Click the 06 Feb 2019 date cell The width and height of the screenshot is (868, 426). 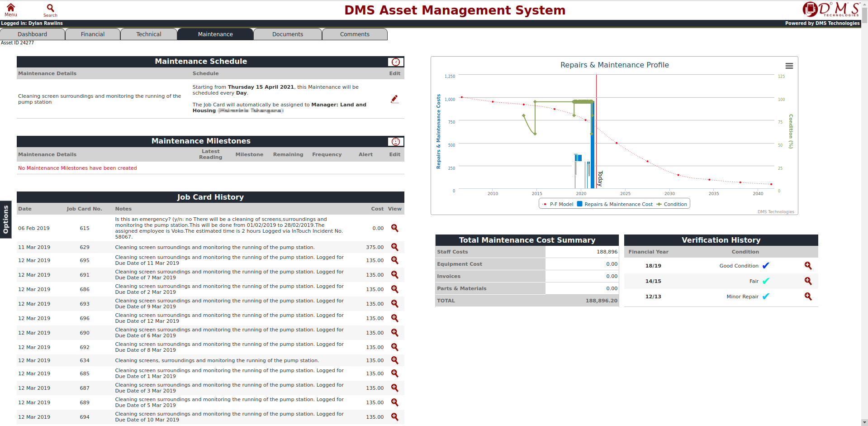pos(34,228)
